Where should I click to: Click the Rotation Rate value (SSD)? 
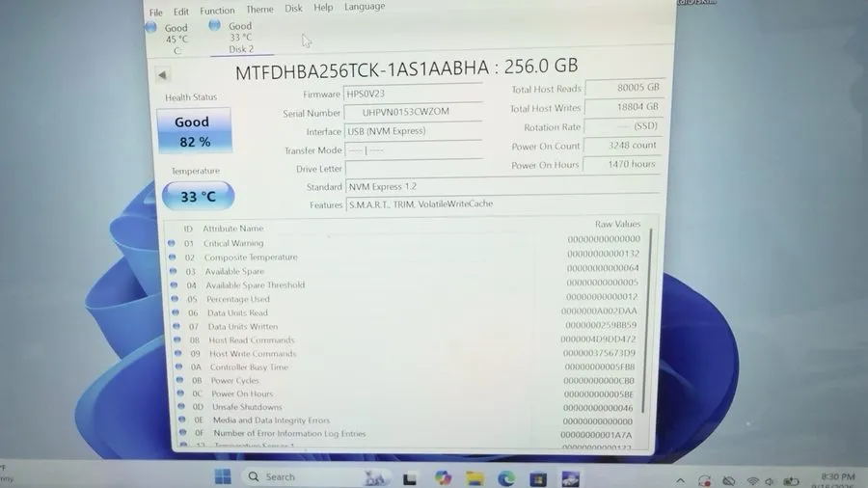tap(623, 126)
